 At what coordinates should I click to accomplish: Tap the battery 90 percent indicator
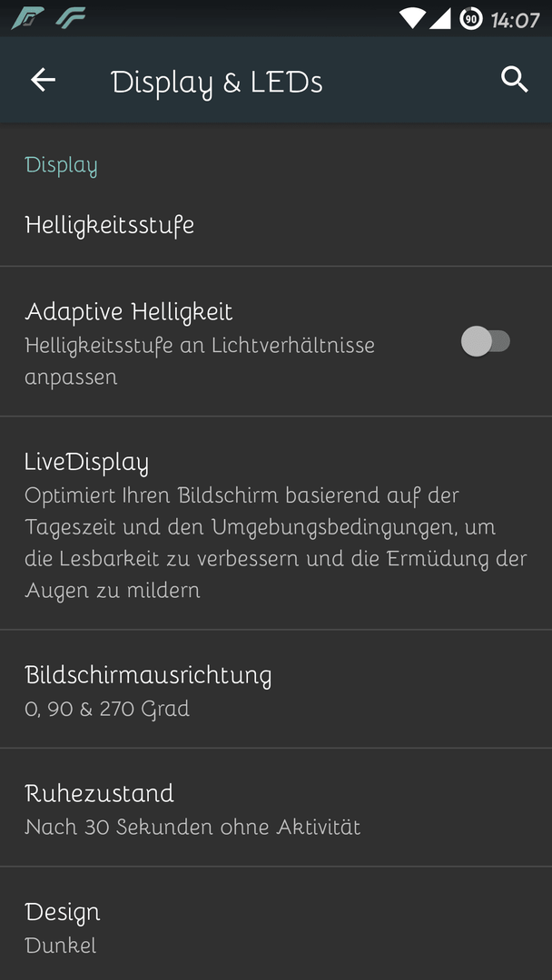pyautogui.click(x=471, y=19)
